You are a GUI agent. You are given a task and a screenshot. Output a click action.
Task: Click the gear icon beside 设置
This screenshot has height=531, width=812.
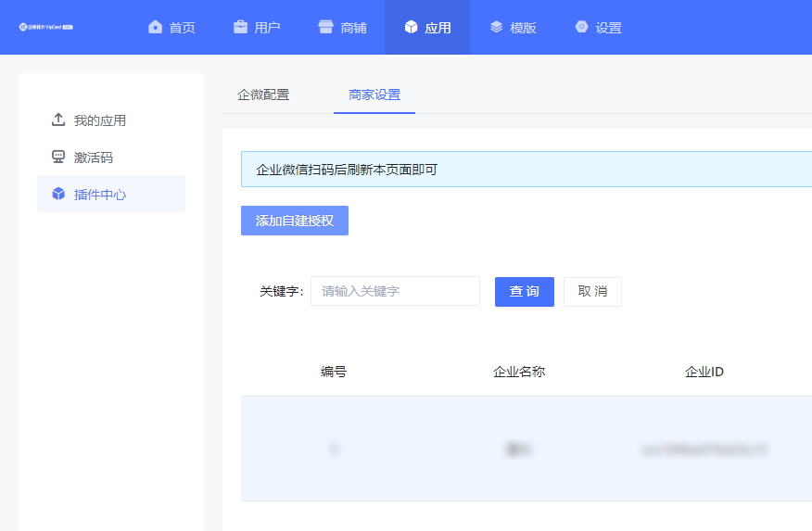coord(581,27)
